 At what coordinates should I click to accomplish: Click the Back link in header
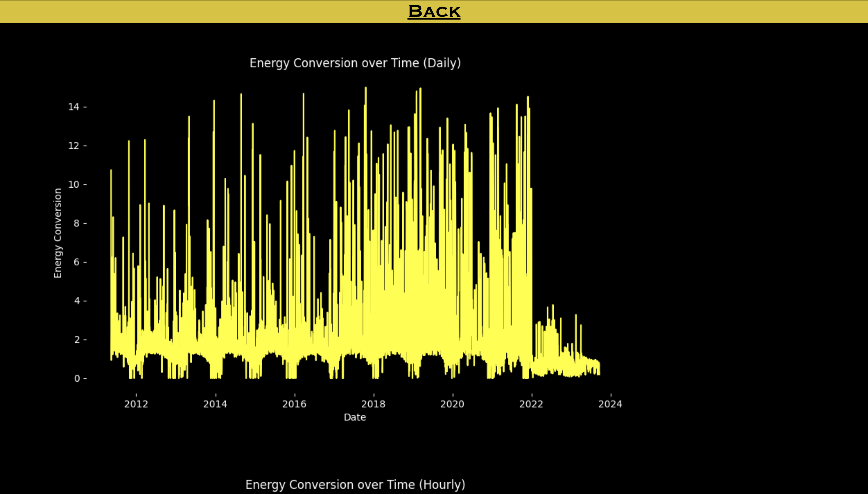(433, 11)
